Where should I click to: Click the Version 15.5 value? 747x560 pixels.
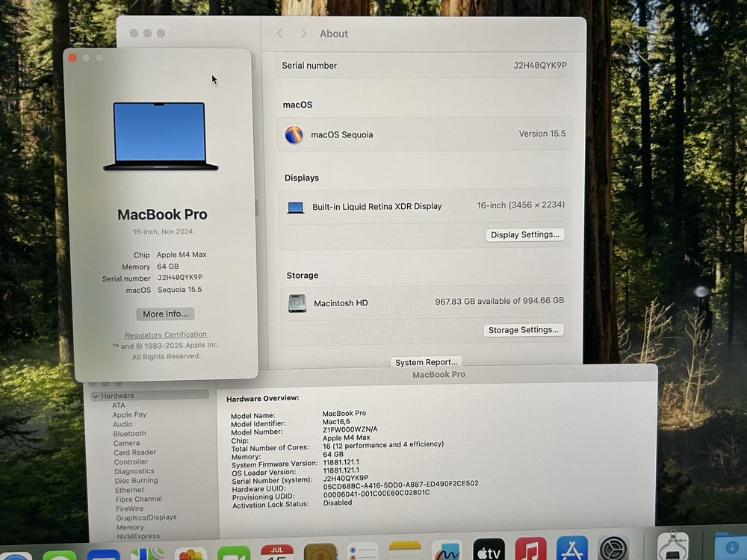542,134
